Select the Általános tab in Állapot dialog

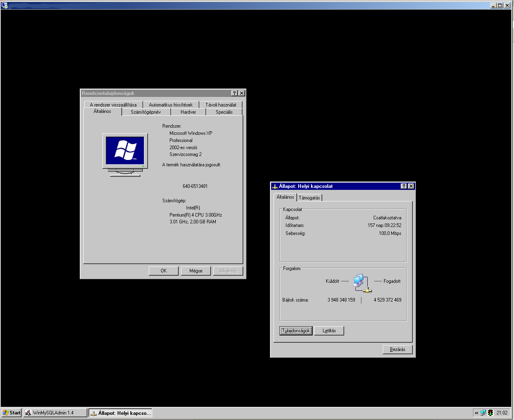point(285,197)
